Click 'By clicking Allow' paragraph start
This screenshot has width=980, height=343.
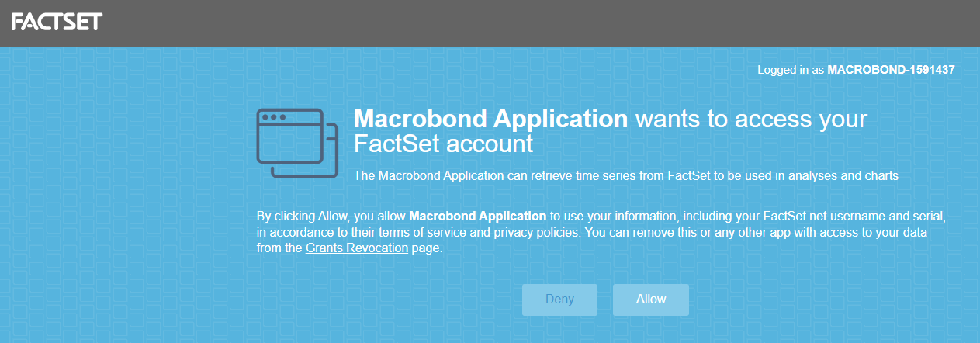click(300, 215)
